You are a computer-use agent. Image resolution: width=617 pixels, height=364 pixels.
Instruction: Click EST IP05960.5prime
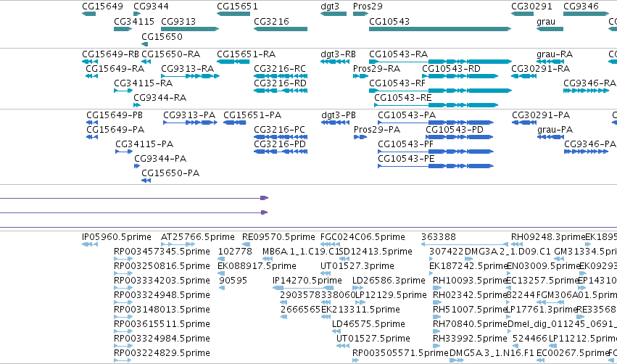[x=117, y=237]
